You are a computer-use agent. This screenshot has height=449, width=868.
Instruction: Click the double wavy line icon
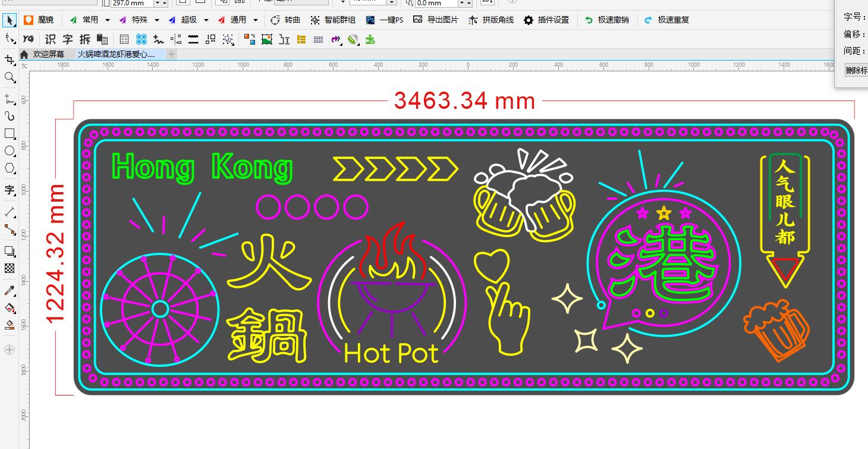click(193, 39)
